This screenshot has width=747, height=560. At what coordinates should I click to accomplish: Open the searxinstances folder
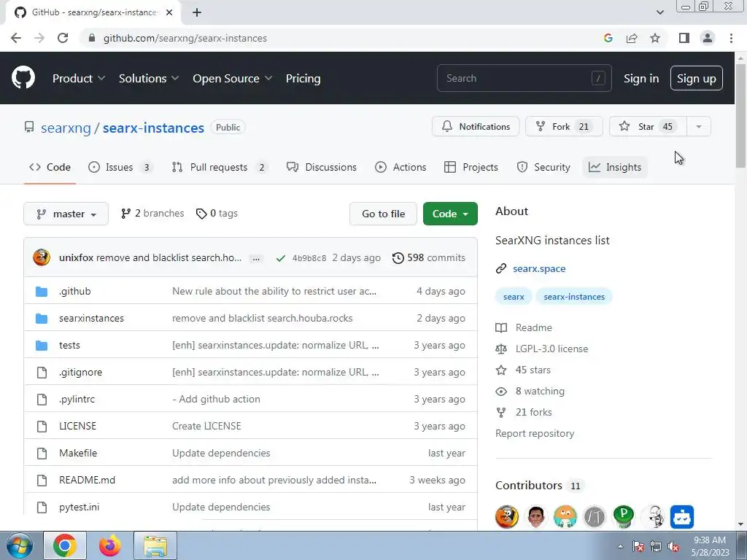pyautogui.click(x=91, y=319)
